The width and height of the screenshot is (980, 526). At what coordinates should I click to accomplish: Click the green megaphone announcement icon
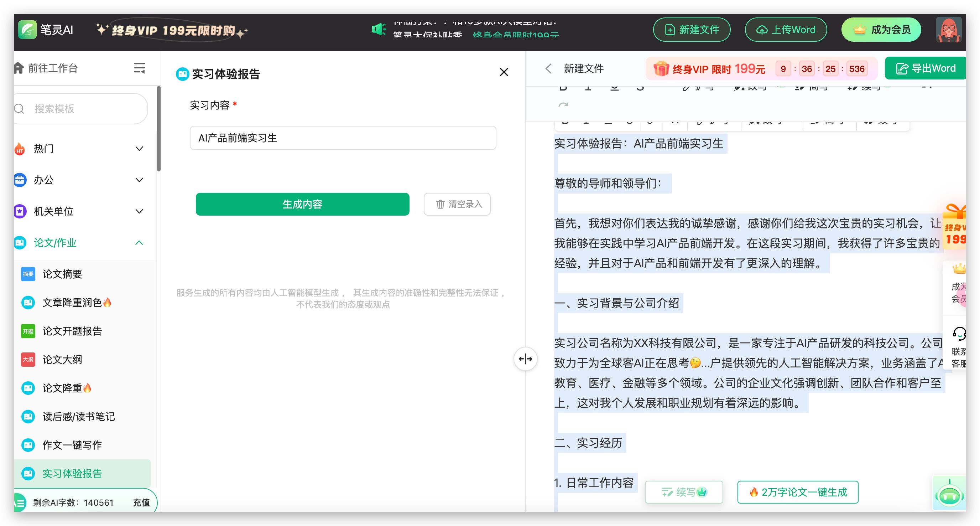379,29
